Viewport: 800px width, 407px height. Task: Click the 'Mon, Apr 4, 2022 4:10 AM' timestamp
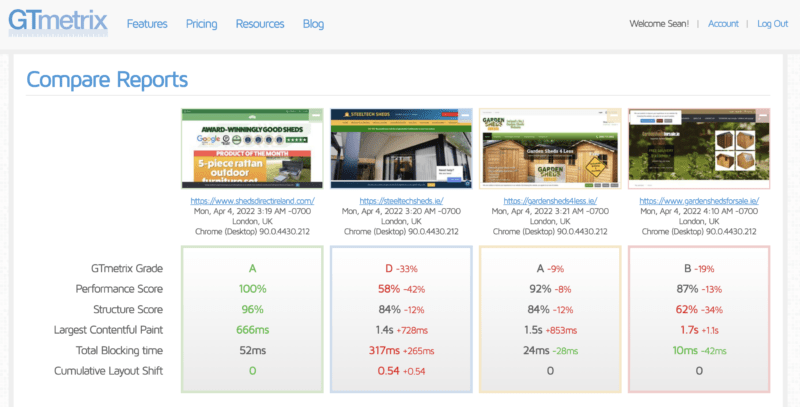(699, 211)
